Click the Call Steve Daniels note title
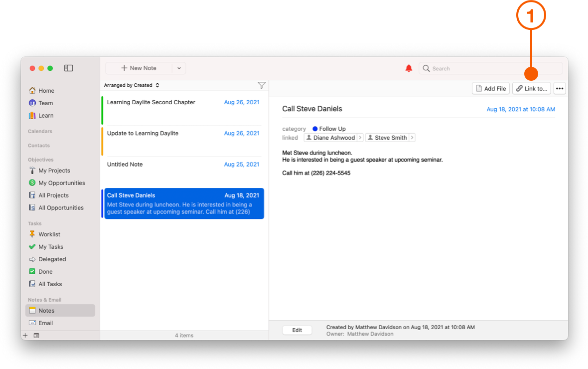Viewport: 588px width, 369px height. 312,109
